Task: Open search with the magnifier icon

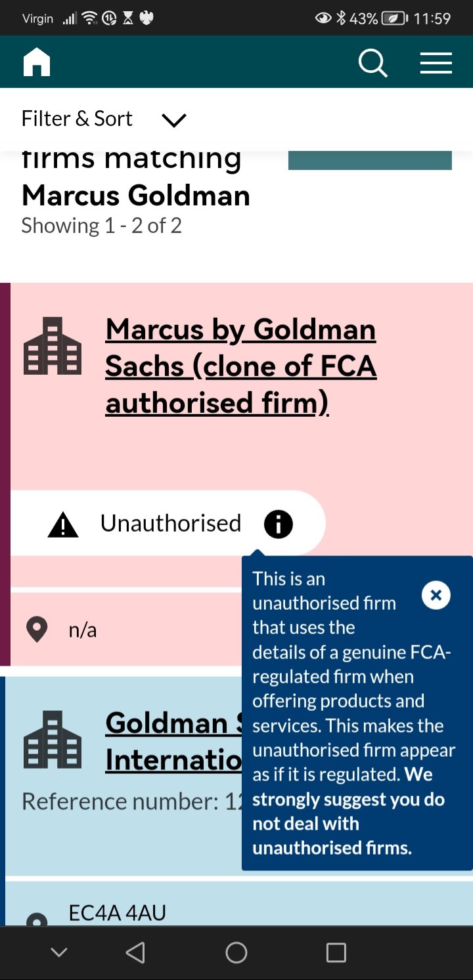Action: point(372,64)
